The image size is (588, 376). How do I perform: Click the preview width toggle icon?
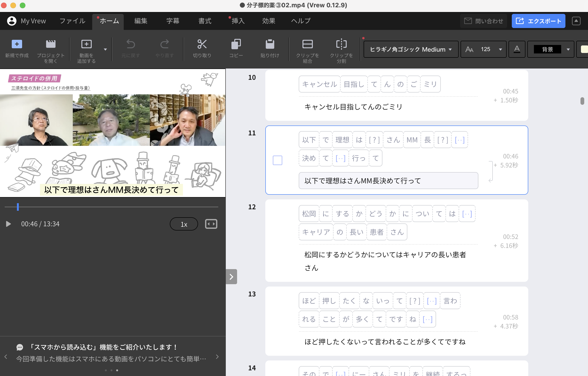point(211,224)
